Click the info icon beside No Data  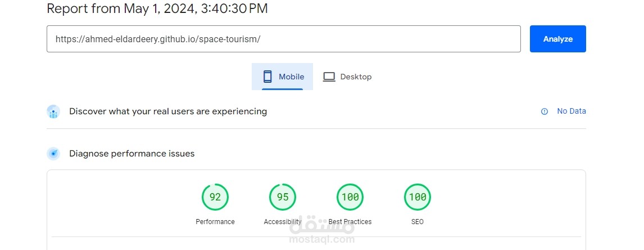pos(544,111)
